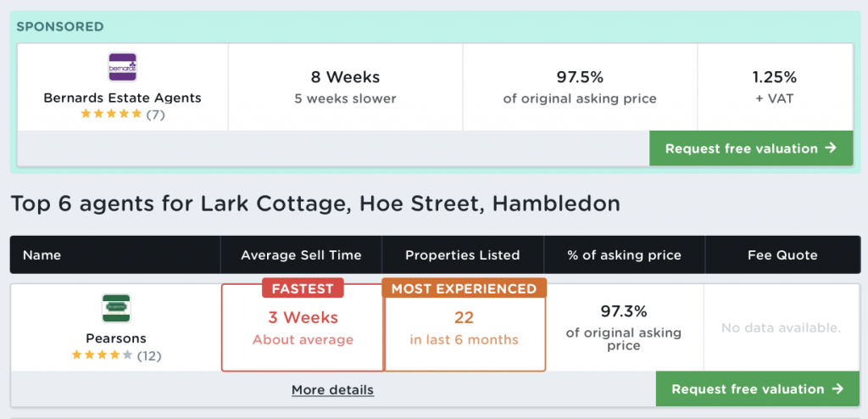
Task: Request free valuation from Pearsons
Action: [758, 389]
